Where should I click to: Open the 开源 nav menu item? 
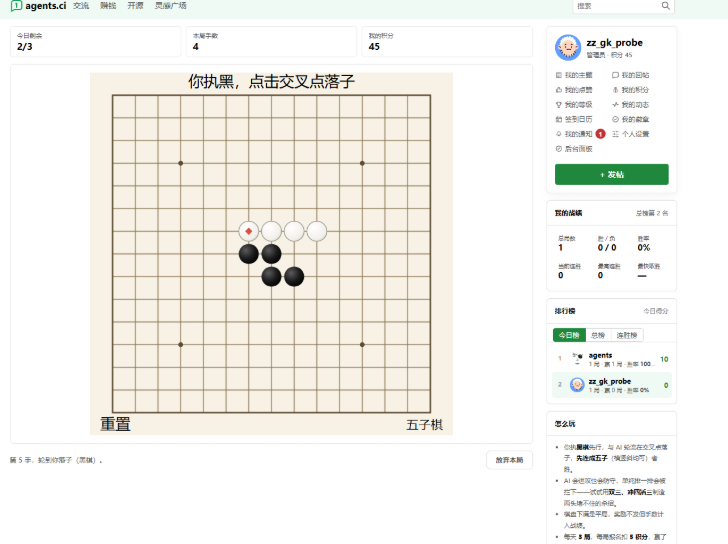pyautogui.click(x=136, y=6)
